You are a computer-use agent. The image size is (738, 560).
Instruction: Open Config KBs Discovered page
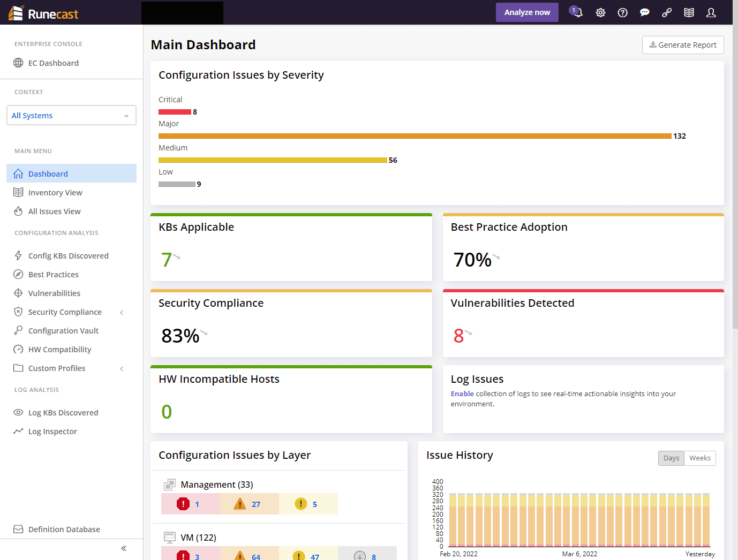(x=68, y=256)
